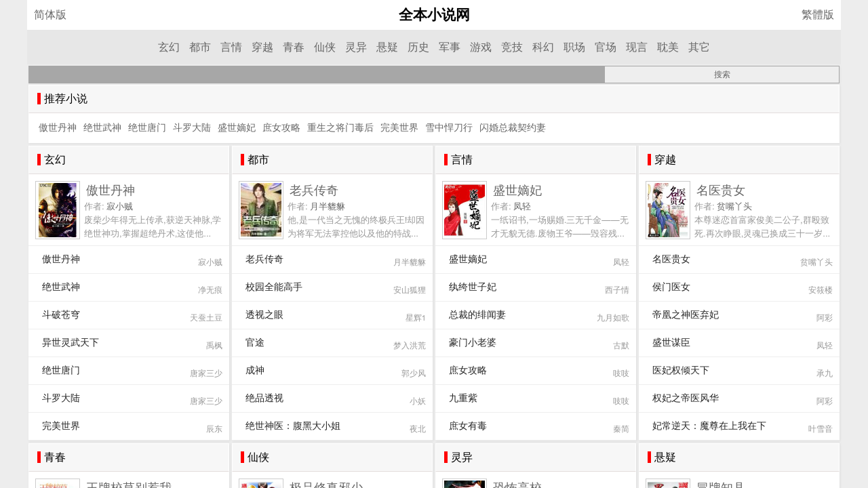Open the 灵异 nav category
Image resolution: width=868 pixels, height=488 pixels.
pos(356,47)
